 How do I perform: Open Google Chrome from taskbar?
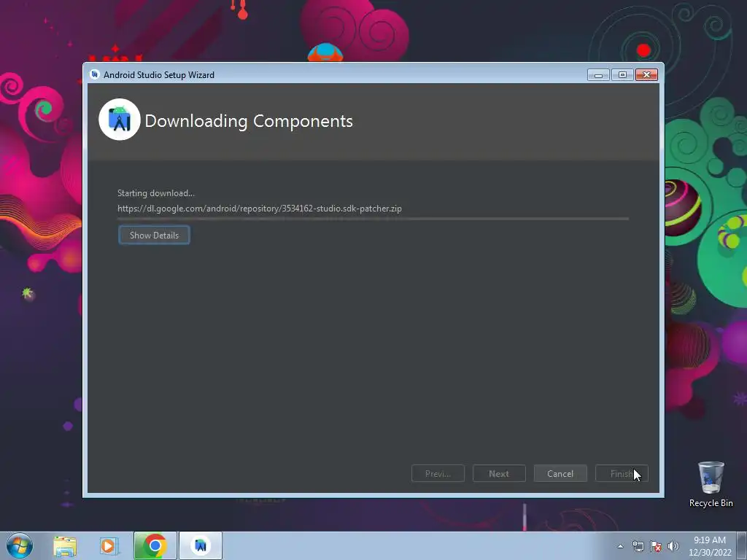(x=155, y=545)
